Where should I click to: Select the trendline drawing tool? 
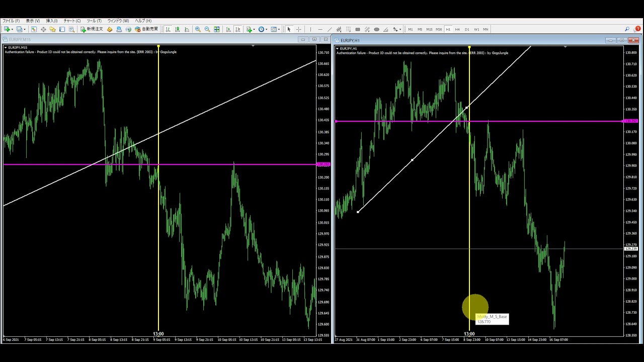[x=330, y=29]
